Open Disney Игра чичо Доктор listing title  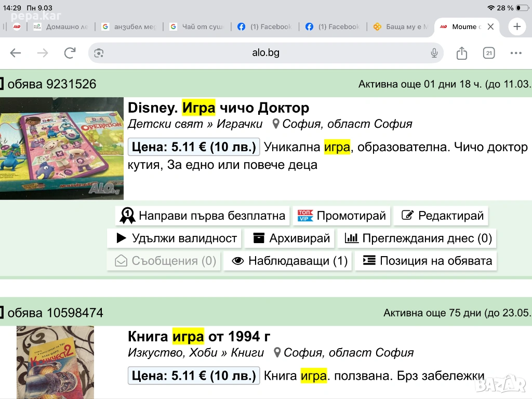click(218, 108)
